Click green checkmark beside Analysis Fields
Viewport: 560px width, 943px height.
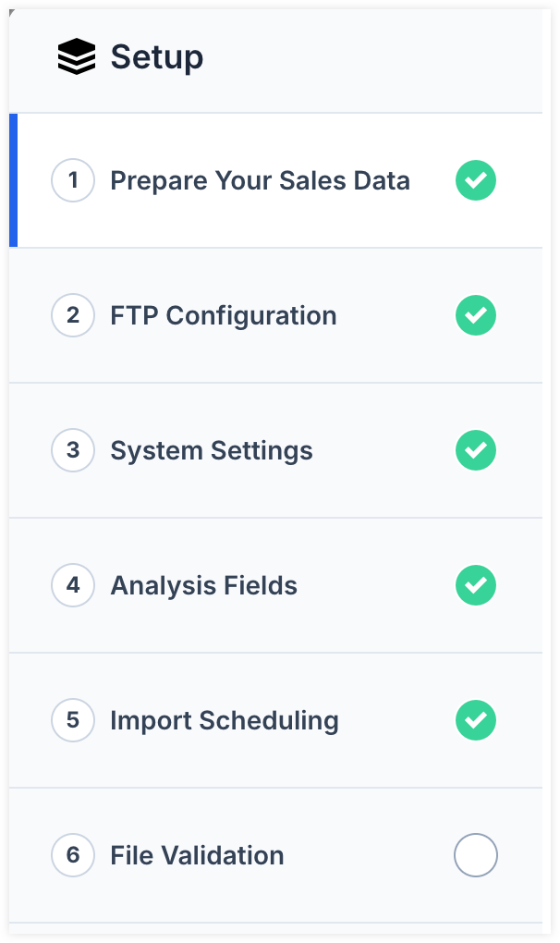tap(476, 585)
